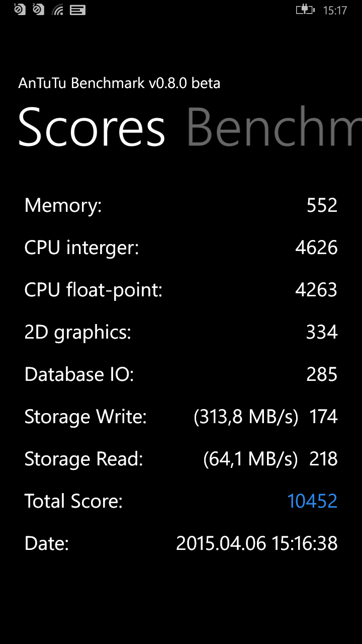Image resolution: width=362 pixels, height=644 pixels.
Task: Tap the battery charging icon
Action: click(305, 10)
